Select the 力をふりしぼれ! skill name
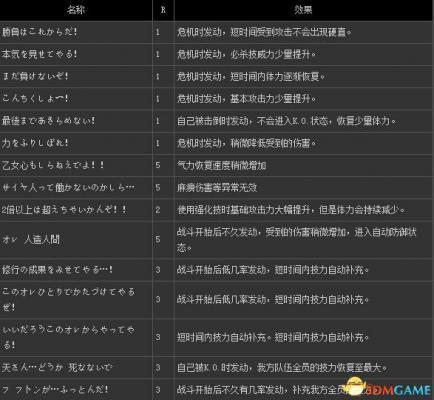The width and height of the screenshot is (434, 400). point(35,143)
